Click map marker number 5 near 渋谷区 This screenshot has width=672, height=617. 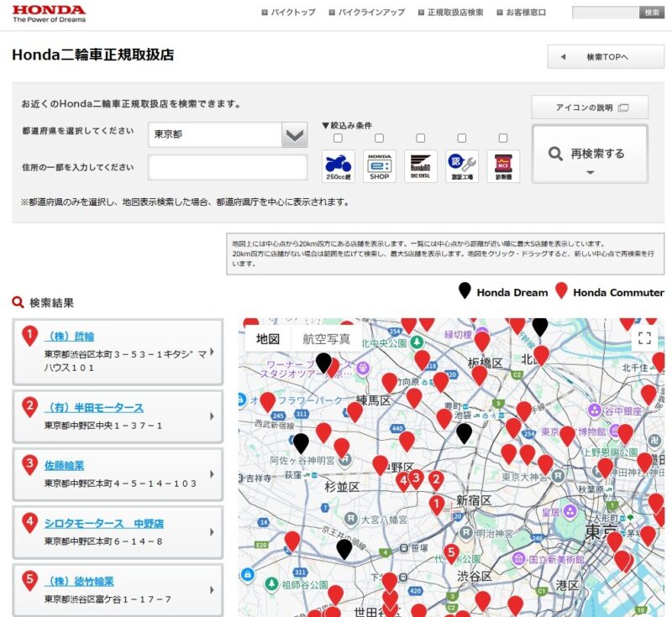click(451, 553)
